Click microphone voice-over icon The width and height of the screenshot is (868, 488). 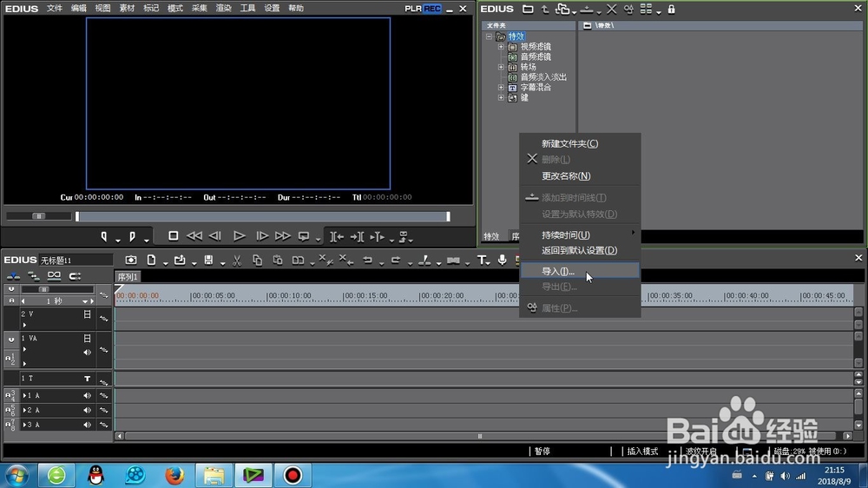[502, 260]
